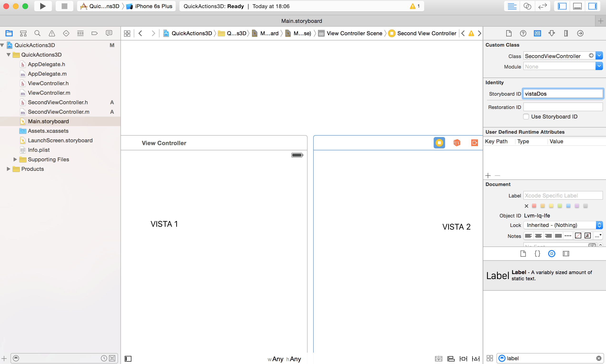
Task: Open AppDelegate.m in the navigator
Action: coord(47,74)
